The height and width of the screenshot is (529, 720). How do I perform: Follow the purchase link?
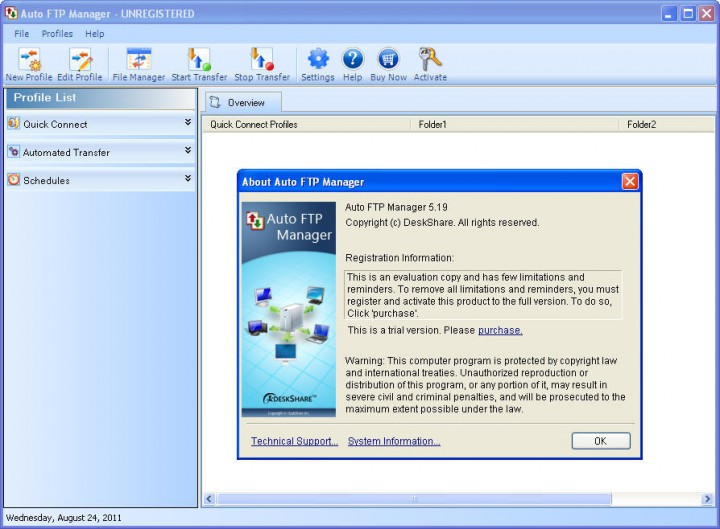click(500, 330)
